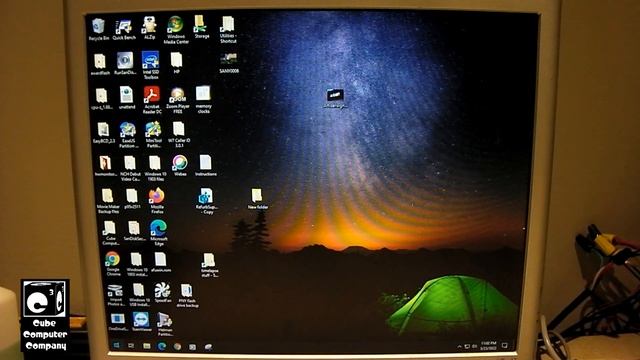The image size is (640, 360).
Task: Open the memory clocks file
Action: 203,99
